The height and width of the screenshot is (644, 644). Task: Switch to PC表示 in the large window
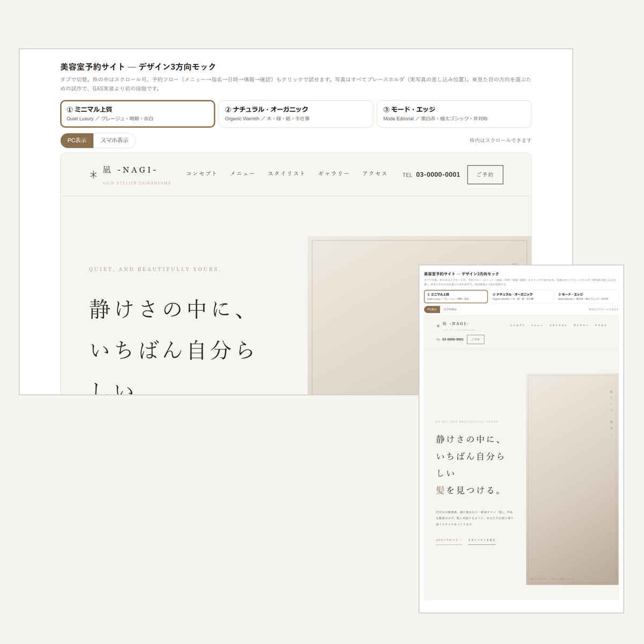[x=77, y=141]
